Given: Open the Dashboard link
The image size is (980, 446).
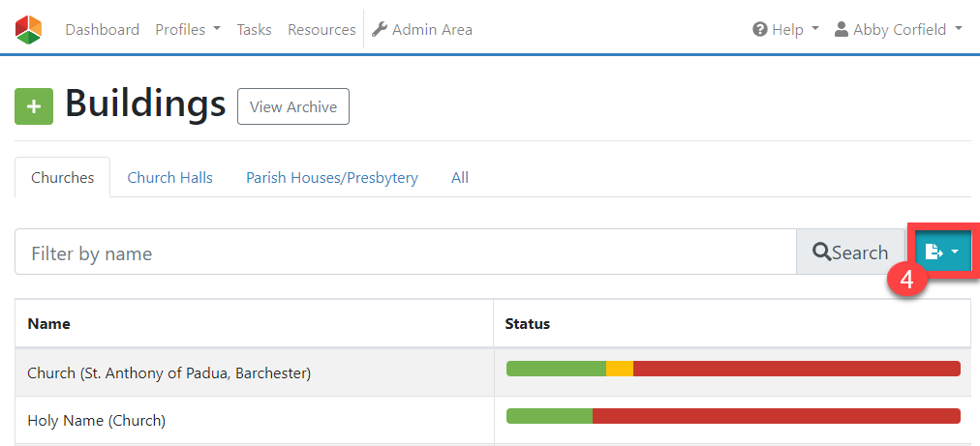Looking at the screenshot, I should tap(103, 29).
